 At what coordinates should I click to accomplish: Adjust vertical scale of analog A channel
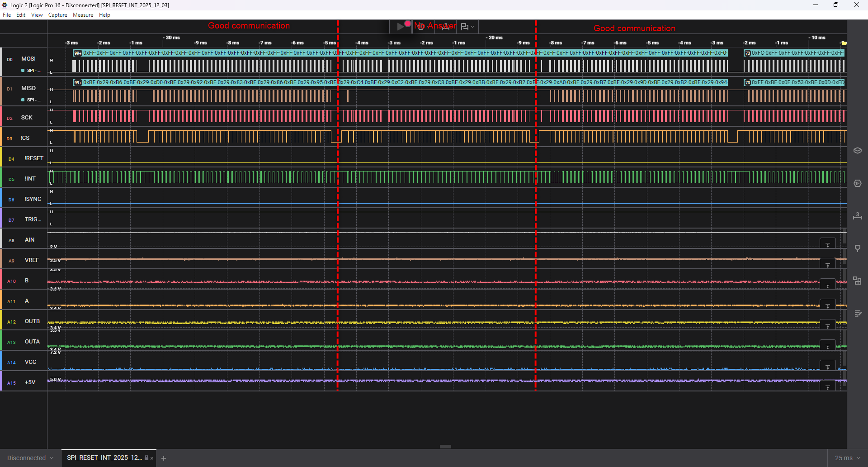tap(828, 305)
